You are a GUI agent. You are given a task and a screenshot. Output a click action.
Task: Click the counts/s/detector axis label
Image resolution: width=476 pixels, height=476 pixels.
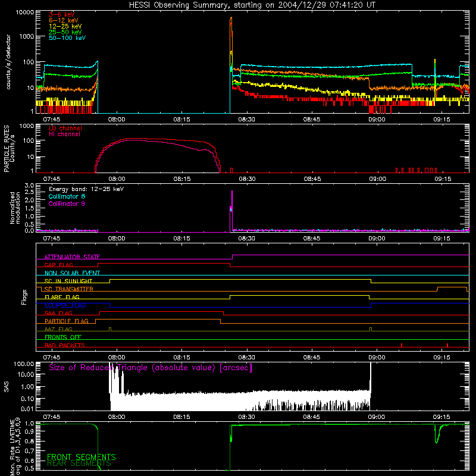click(8, 62)
